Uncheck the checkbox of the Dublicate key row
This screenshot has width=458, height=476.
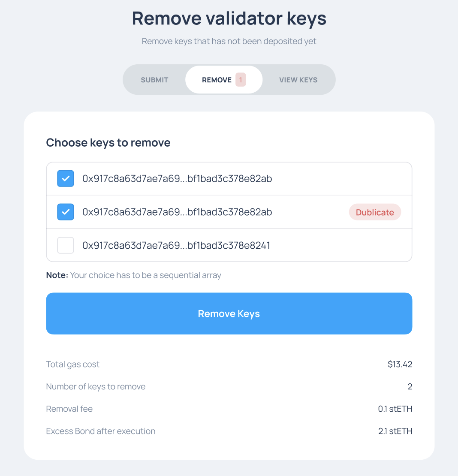66,212
